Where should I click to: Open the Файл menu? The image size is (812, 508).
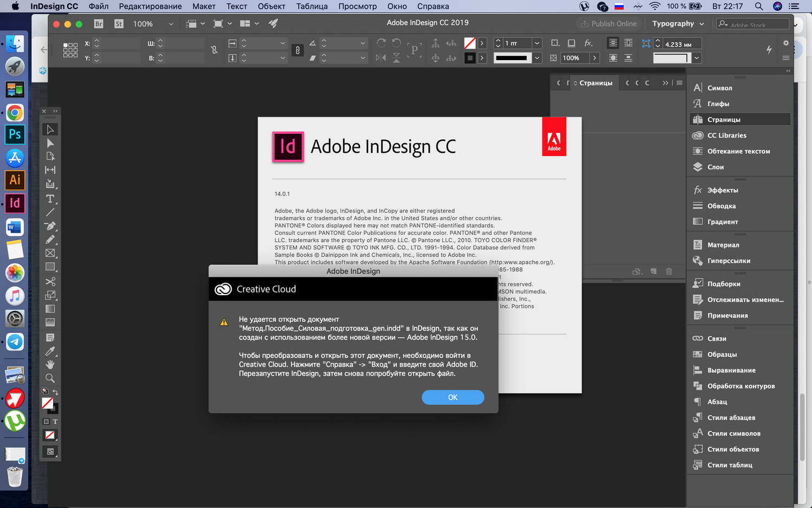point(99,6)
